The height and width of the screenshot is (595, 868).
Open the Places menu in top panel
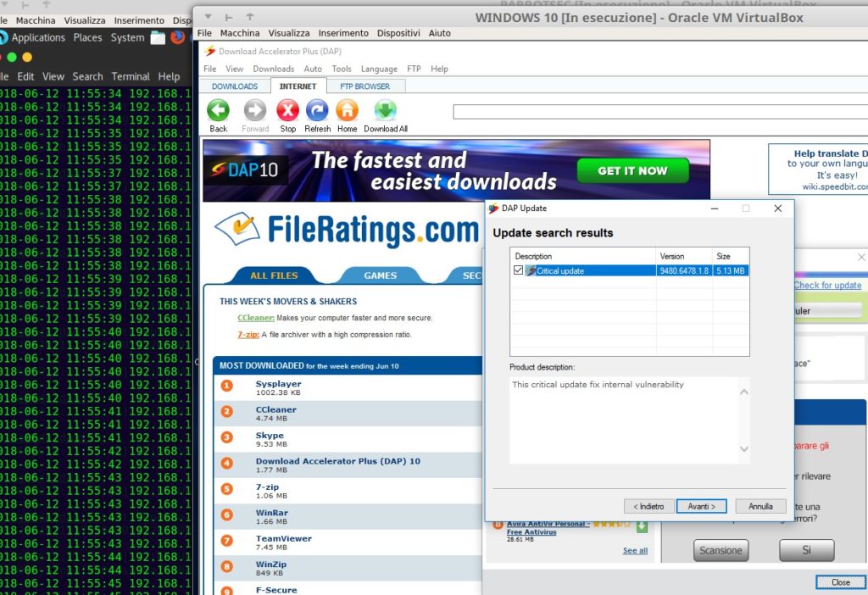tap(87, 37)
